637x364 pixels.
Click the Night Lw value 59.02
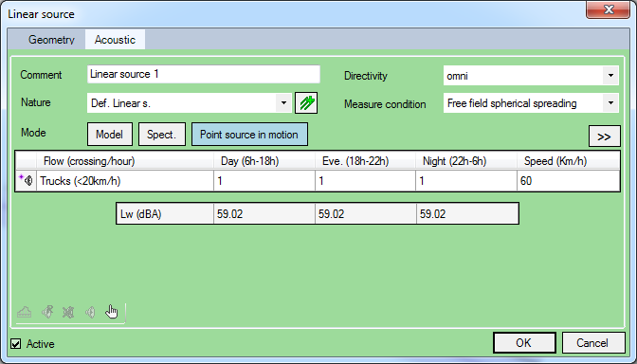(467, 213)
